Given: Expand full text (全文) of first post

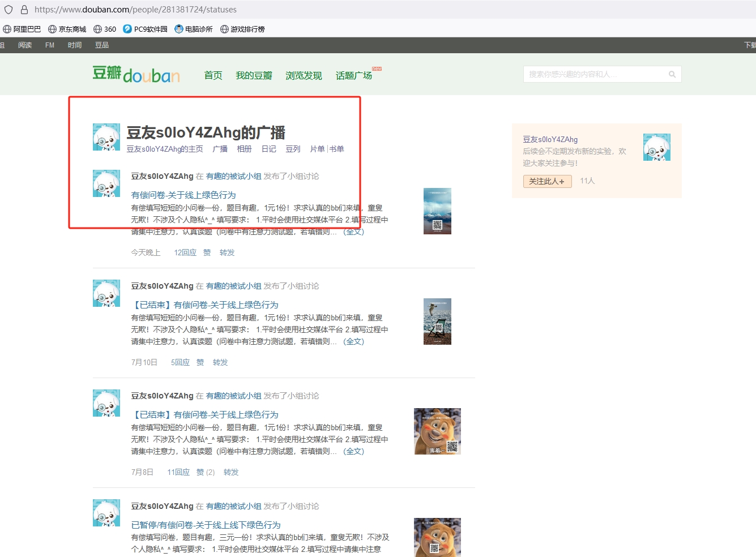Looking at the screenshot, I should click(353, 232).
